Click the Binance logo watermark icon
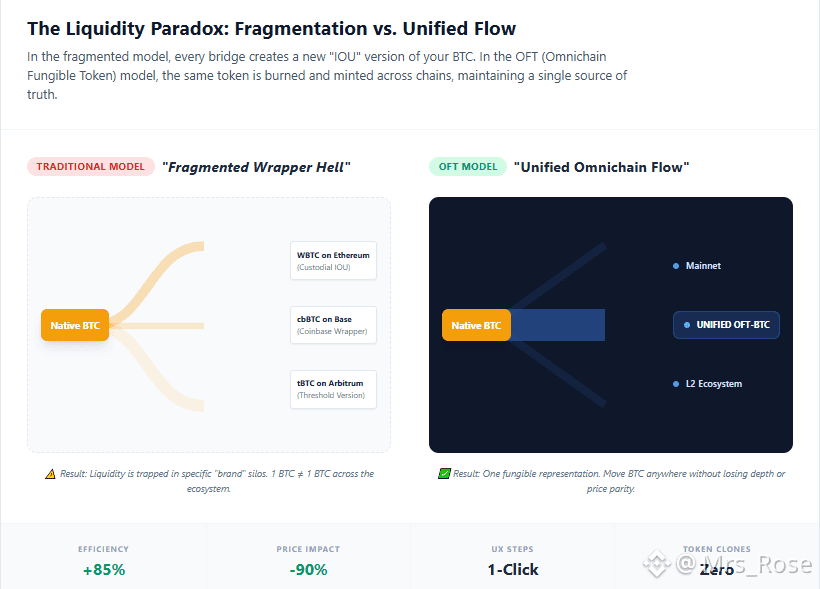 (657, 565)
